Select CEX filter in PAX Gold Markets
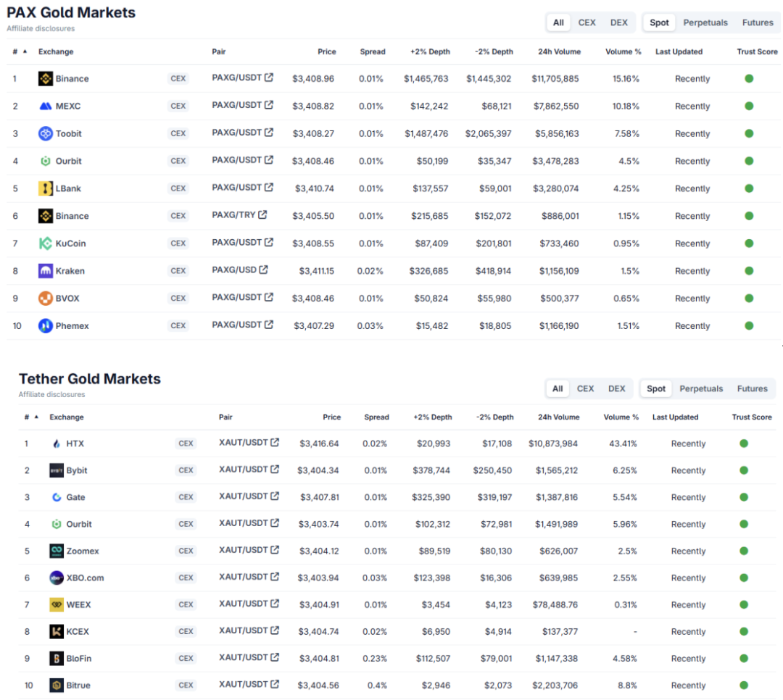This screenshot has height=700, width=783. 587,22
